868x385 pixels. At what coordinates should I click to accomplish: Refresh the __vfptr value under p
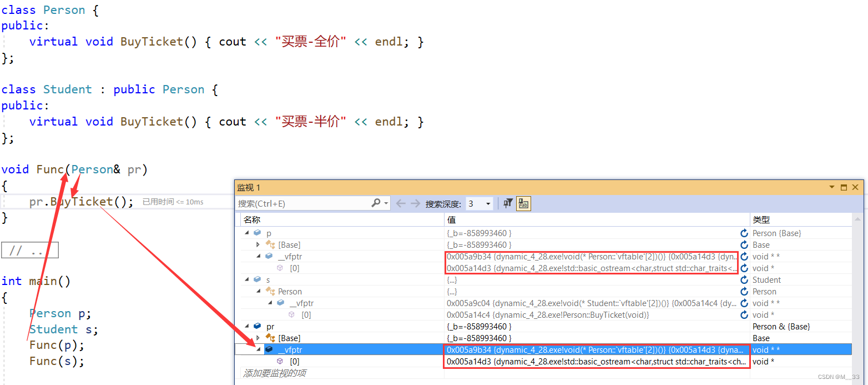click(744, 256)
